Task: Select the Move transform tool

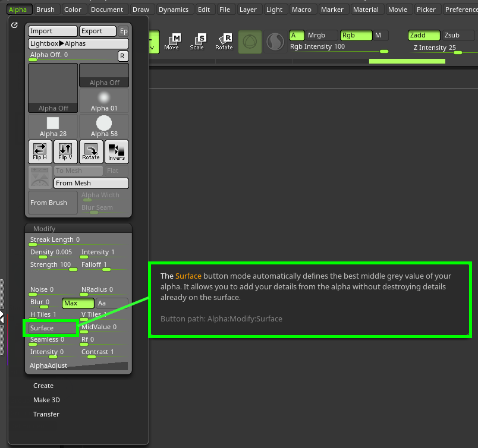Action: (x=172, y=42)
